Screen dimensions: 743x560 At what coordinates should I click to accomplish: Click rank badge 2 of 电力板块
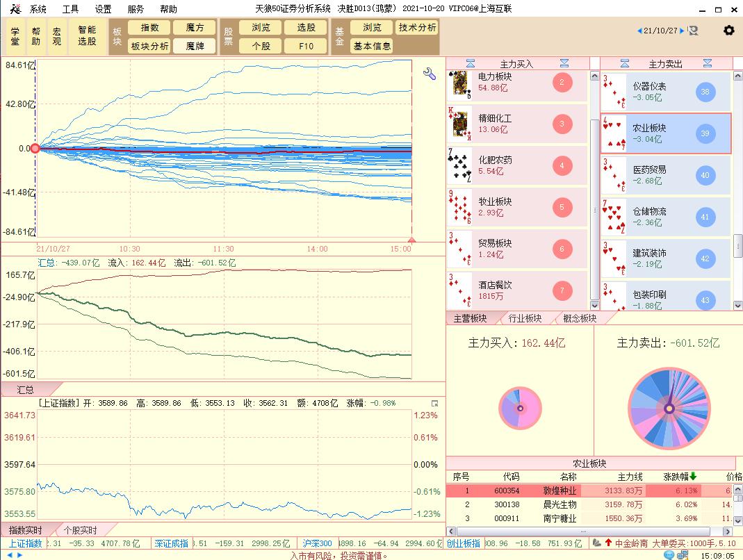[562, 83]
